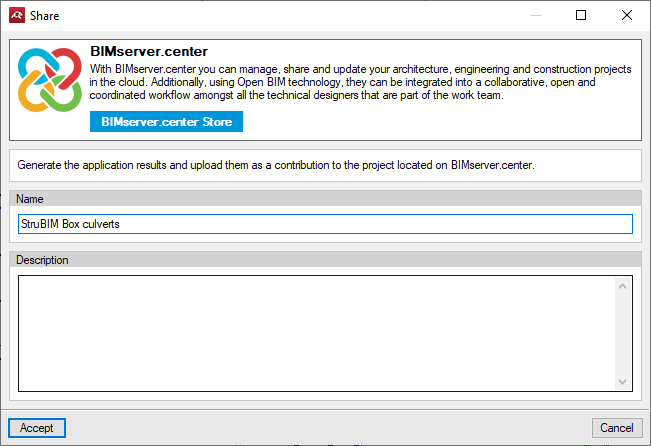Focus the Name input field
Viewport: 651px width, 446px height.
(x=325, y=224)
